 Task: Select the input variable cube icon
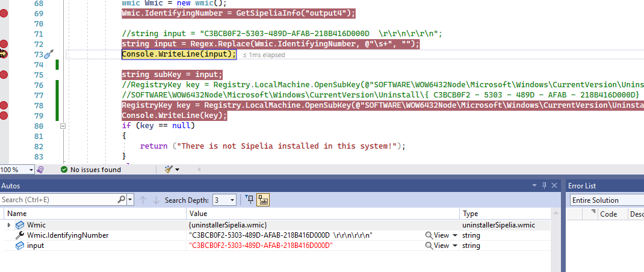[x=20, y=246]
